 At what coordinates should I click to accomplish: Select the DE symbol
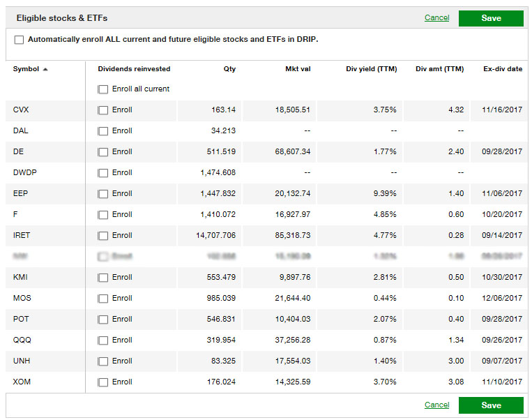click(x=18, y=151)
